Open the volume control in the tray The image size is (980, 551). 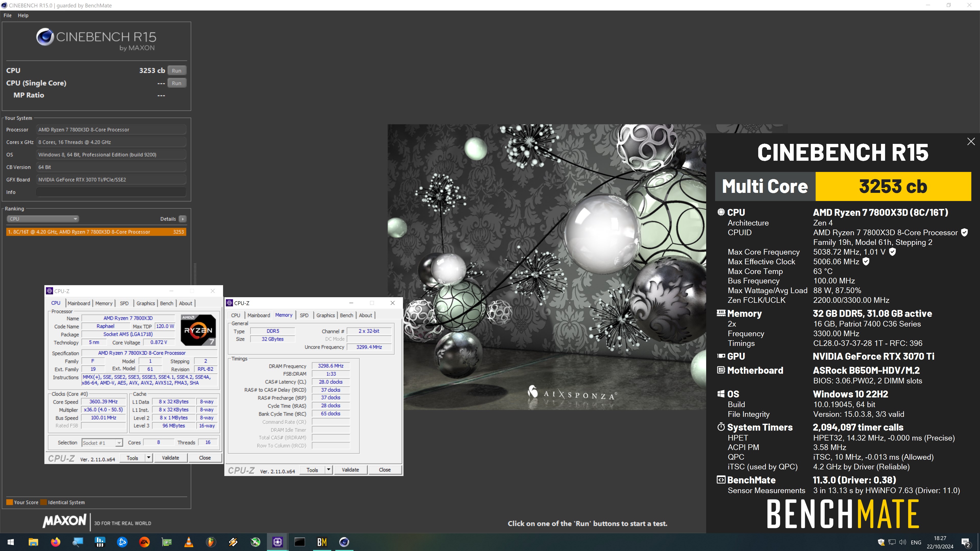tap(902, 542)
